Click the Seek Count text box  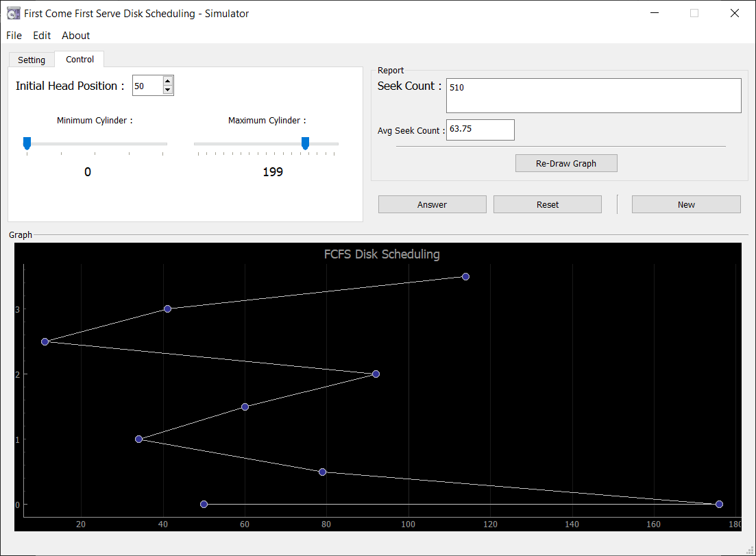[x=593, y=95]
